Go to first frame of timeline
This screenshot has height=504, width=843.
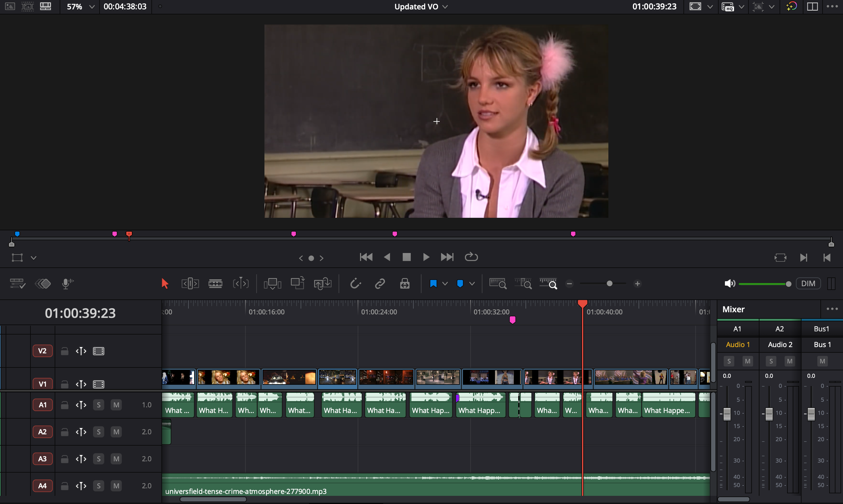(366, 257)
